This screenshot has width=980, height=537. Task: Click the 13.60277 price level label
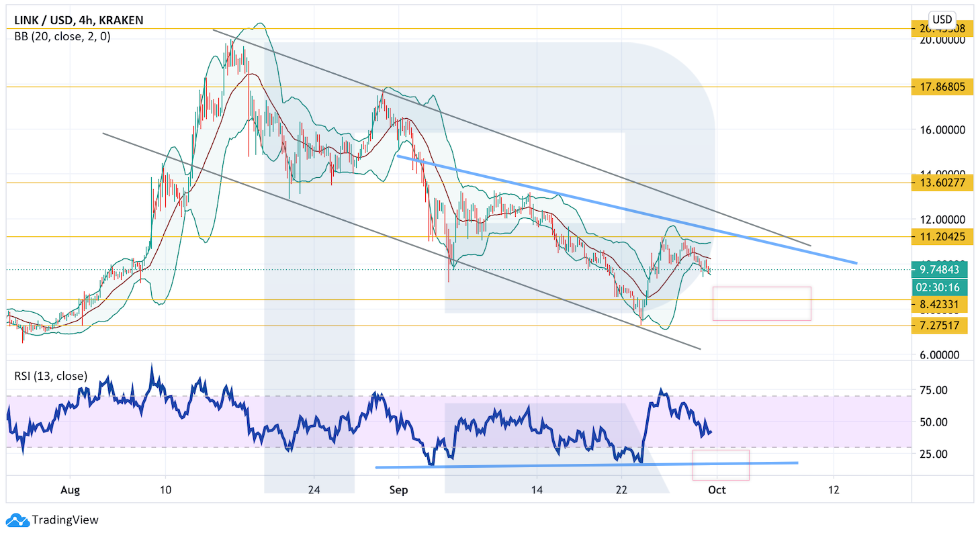[x=942, y=183]
